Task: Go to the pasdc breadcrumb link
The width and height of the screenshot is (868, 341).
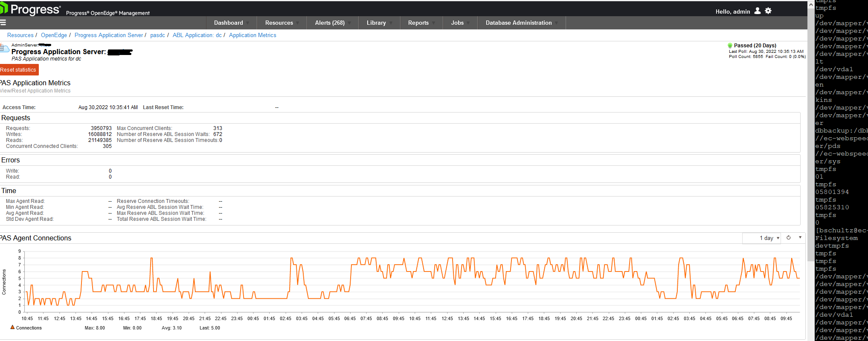Action: tap(157, 35)
